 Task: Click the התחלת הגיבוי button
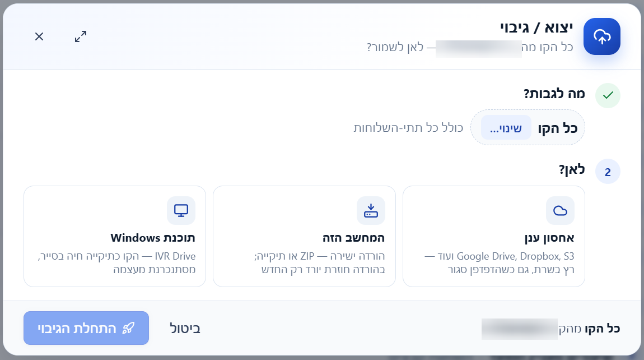pos(86,328)
